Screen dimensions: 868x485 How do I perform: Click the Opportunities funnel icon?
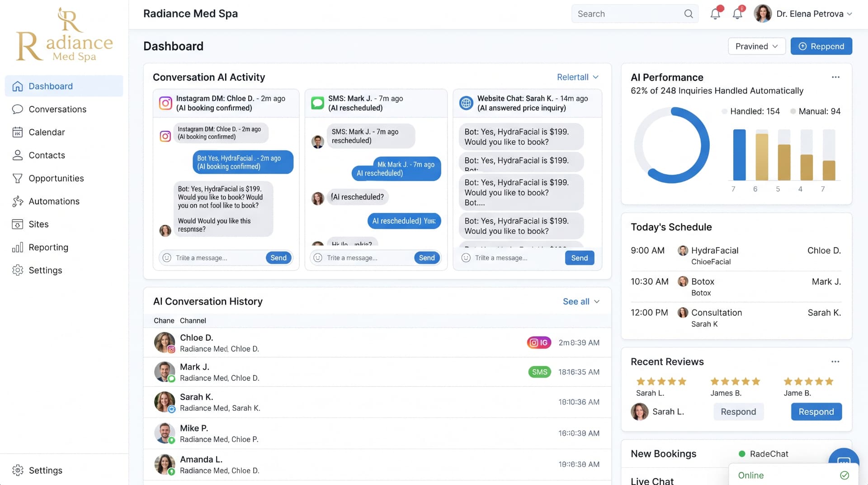coord(18,178)
